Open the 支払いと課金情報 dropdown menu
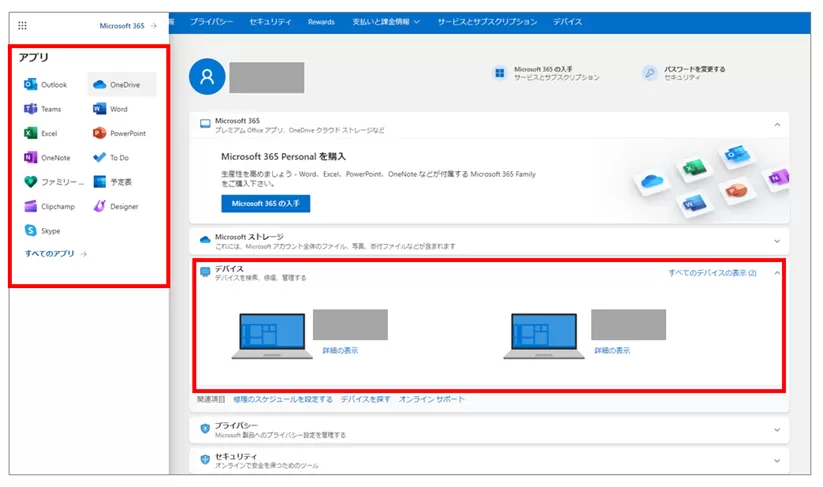 pyautogui.click(x=386, y=21)
